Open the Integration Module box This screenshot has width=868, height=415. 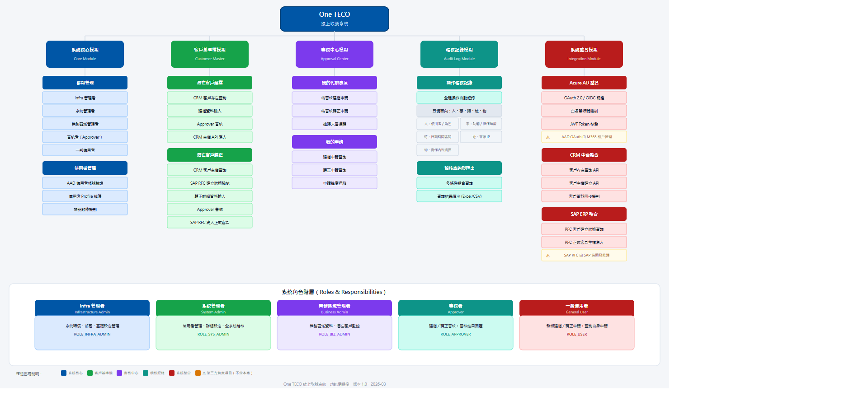click(x=584, y=54)
